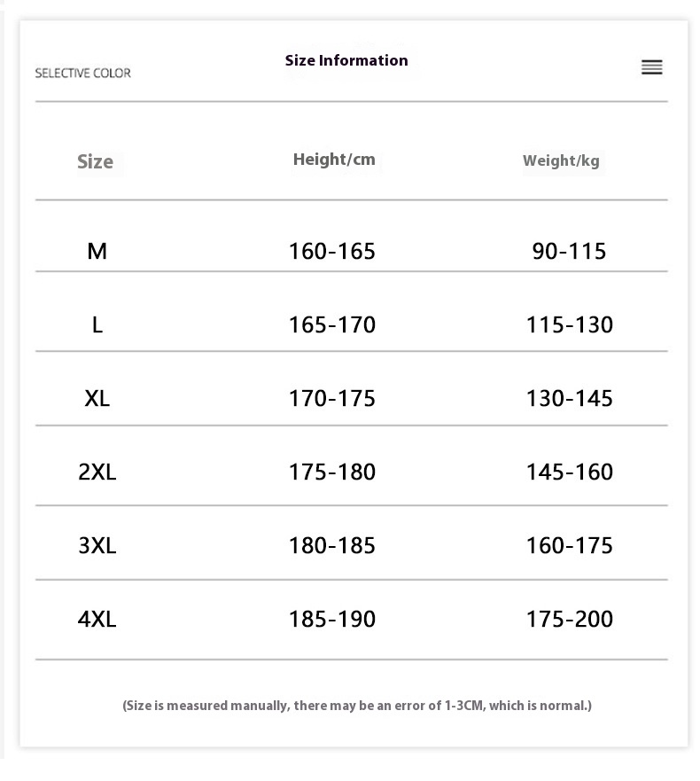Select the Weight/kg column header
This screenshot has width=700, height=781.
click(561, 160)
